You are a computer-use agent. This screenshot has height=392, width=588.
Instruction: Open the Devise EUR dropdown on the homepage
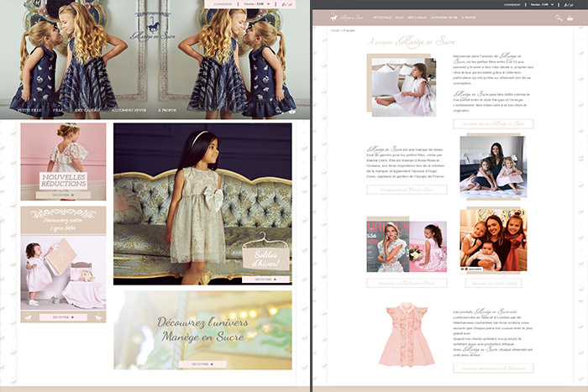257,4
